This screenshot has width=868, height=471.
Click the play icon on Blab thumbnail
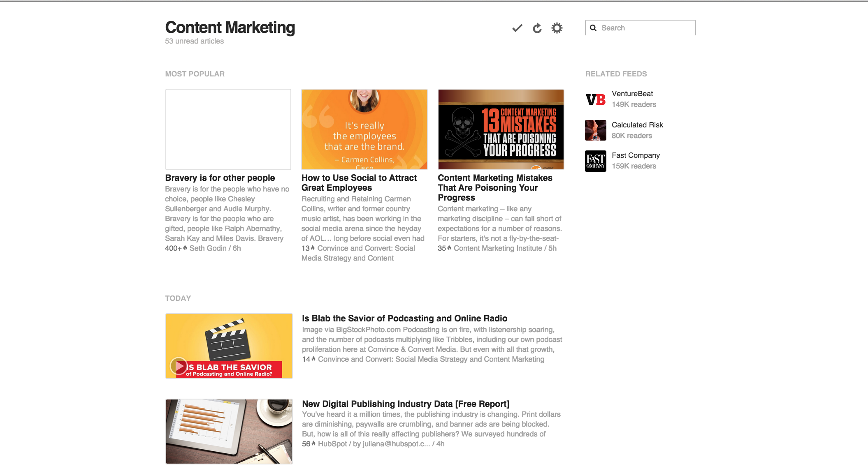[179, 365]
